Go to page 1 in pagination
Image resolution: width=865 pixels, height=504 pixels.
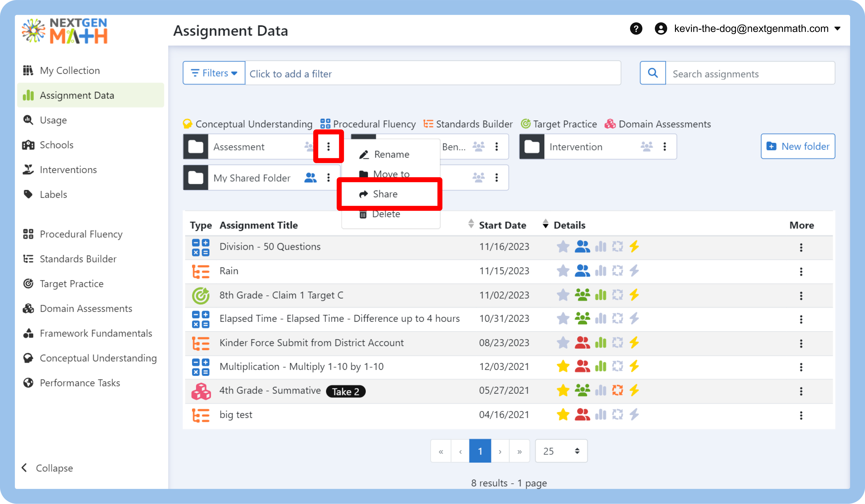tap(480, 451)
